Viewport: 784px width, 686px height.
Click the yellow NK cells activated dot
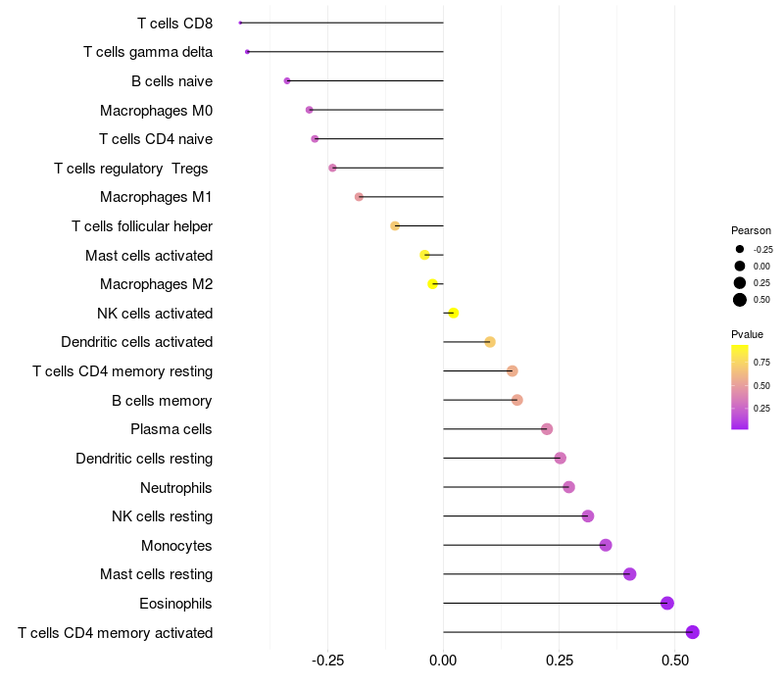[453, 313]
